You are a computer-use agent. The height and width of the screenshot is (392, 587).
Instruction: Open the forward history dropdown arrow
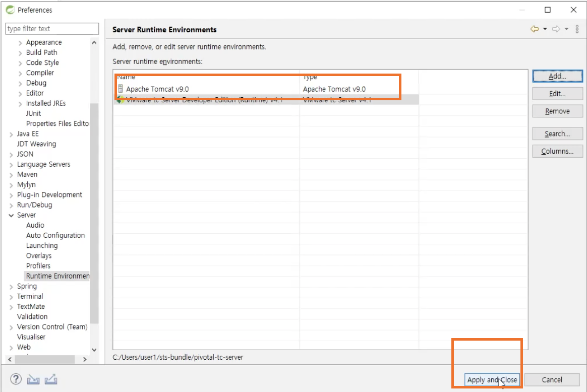click(x=566, y=29)
